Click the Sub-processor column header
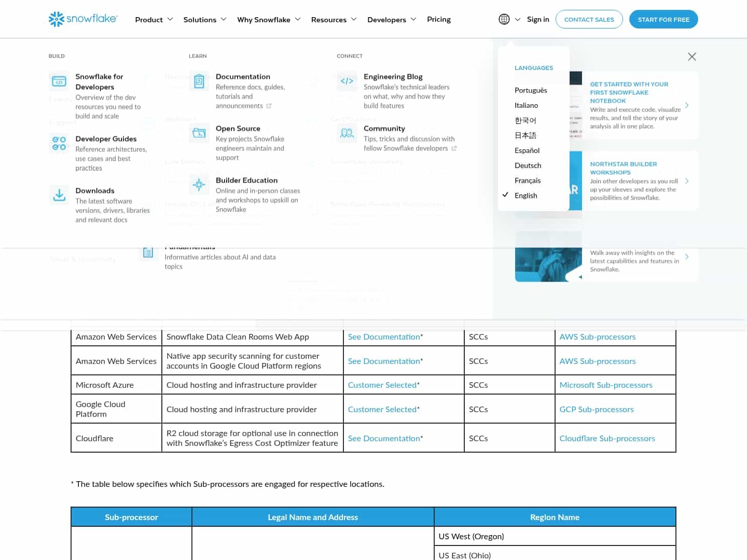The image size is (747, 560). [131, 517]
